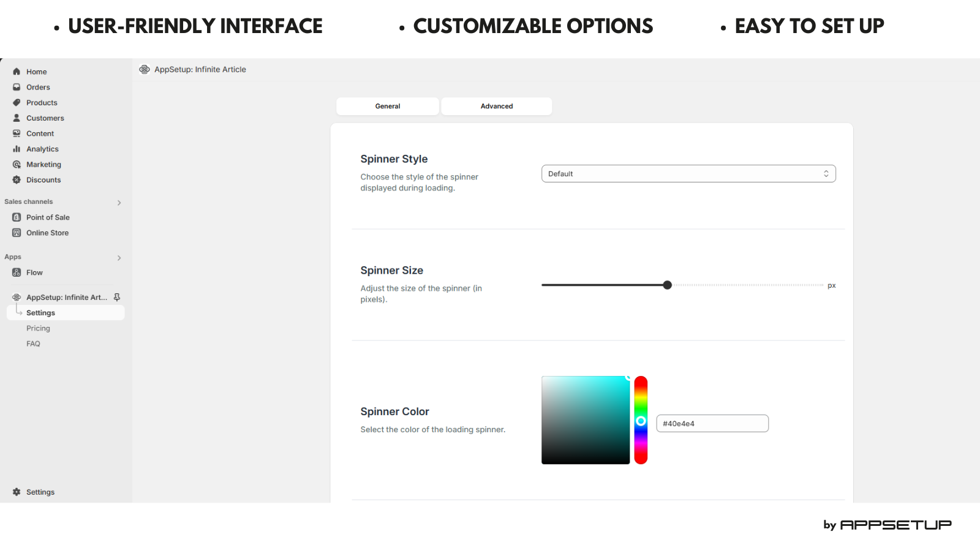This screenshot has width=980, height=551.
Task: Switch to the Advanced tab
Action: [x=496, y=106]
